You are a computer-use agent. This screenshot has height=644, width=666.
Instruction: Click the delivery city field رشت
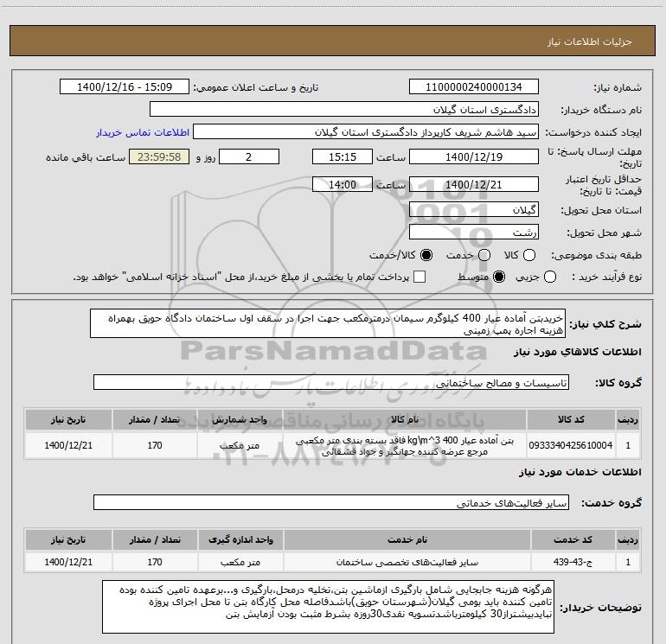coord(474,232)
